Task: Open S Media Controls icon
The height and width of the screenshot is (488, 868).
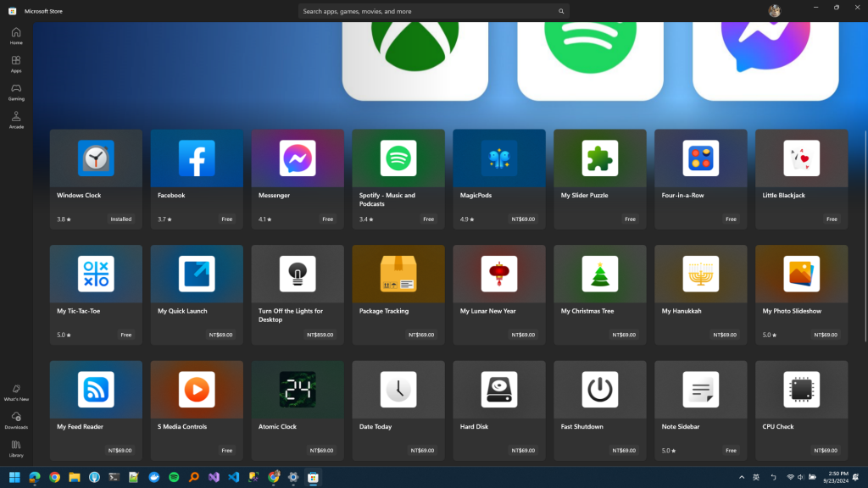Action: pyautogui.click(x=197, y=390)
